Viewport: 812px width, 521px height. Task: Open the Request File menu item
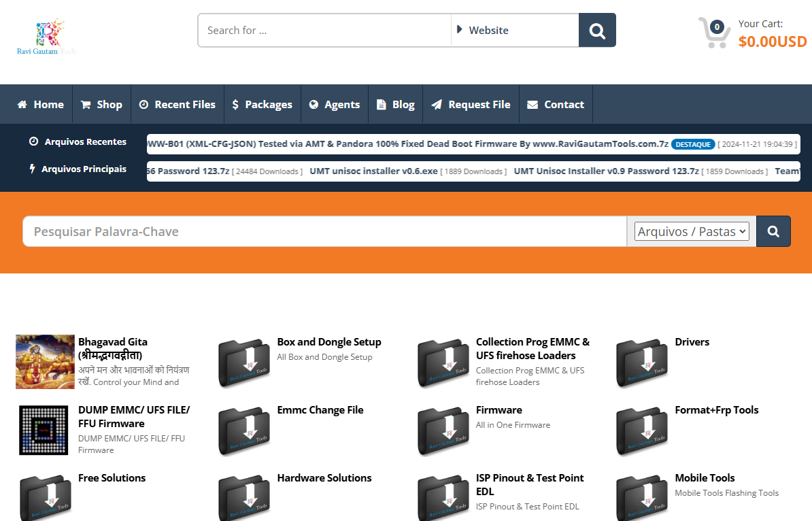point(471,105)
